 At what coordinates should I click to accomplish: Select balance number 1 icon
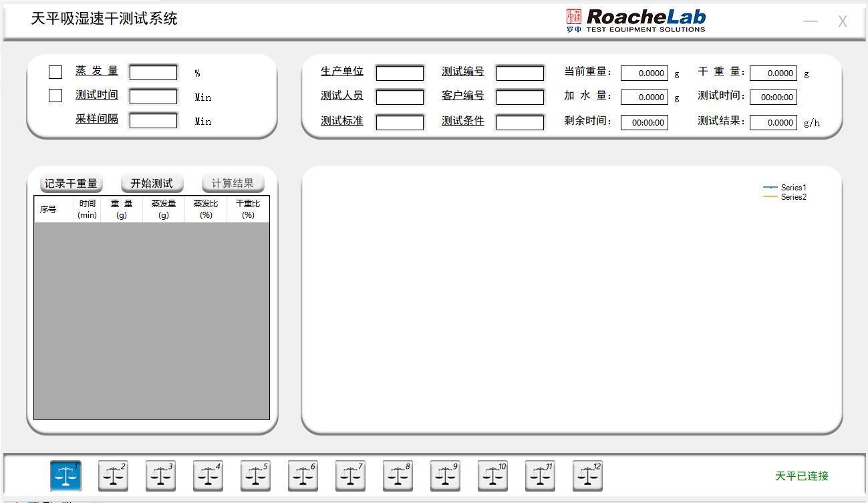(65, 476)
